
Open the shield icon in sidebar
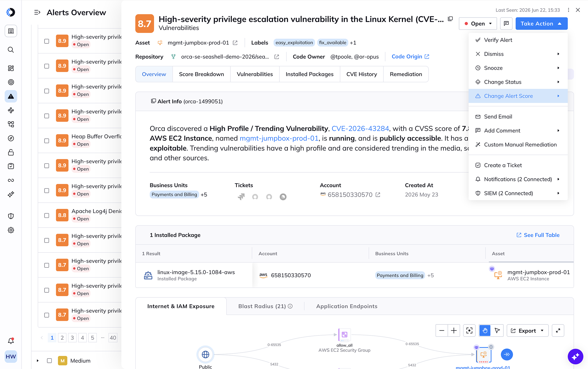click(11, 216)
